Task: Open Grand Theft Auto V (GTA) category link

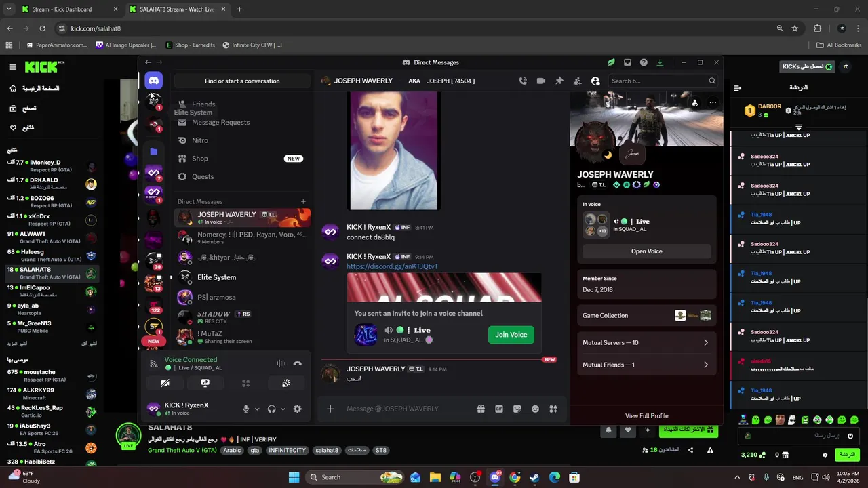Action: click(x=182, y=450)
